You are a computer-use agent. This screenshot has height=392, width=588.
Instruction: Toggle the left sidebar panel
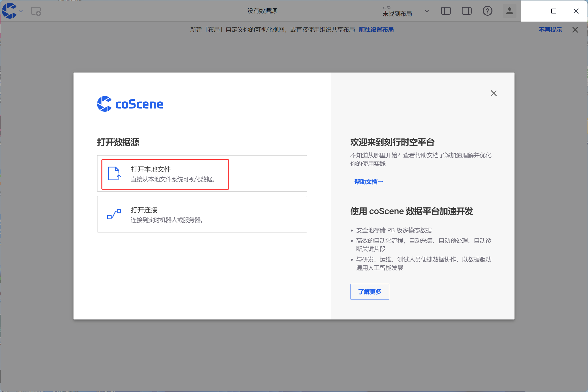(446, 11)
